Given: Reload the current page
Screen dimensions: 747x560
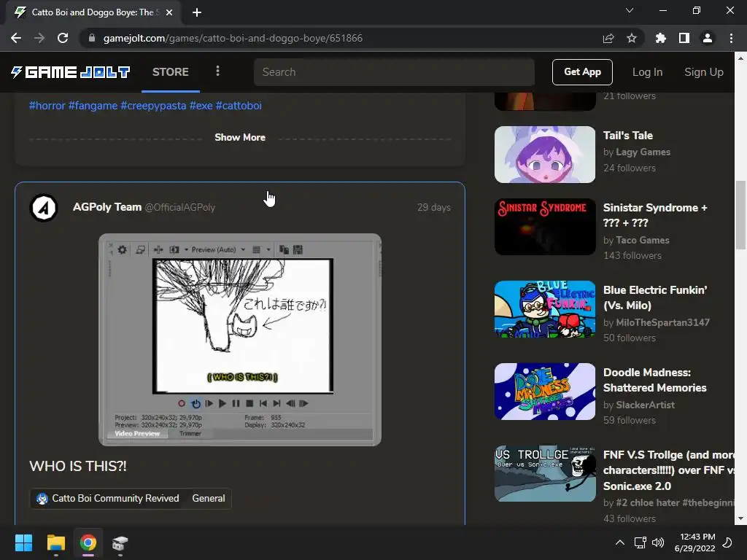Looking at the screenshot, I should click(63, 38).
